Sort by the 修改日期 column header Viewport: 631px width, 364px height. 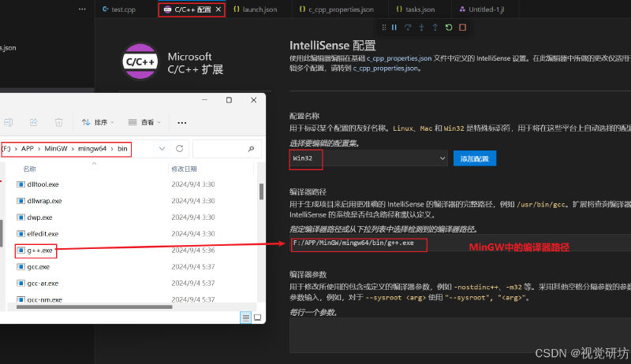coord(184,169)
